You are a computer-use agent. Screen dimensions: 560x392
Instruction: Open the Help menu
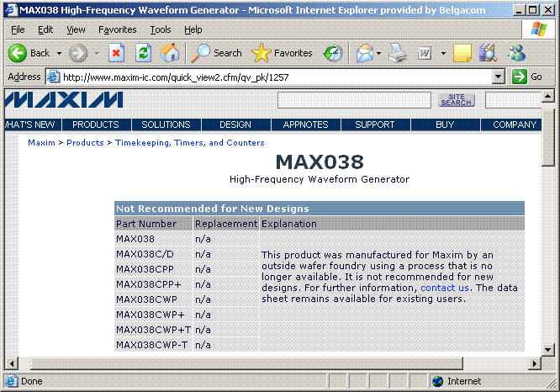193,29
